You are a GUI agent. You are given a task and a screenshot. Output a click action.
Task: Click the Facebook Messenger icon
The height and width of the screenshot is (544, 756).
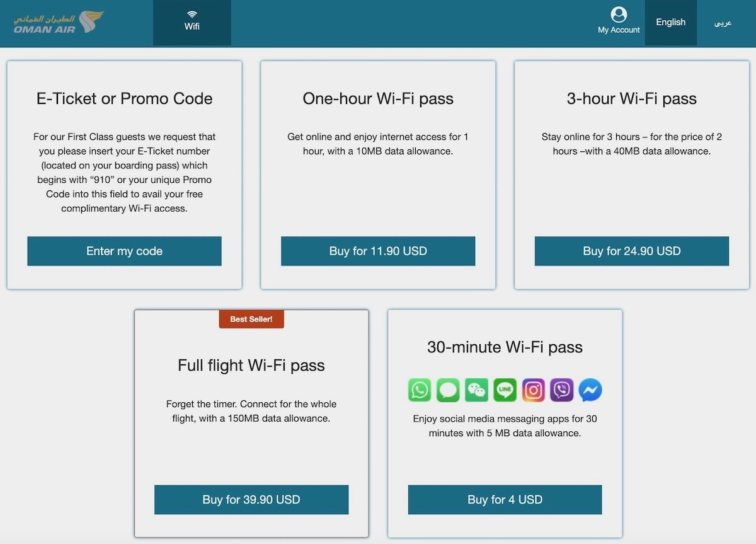click(590, 390)
